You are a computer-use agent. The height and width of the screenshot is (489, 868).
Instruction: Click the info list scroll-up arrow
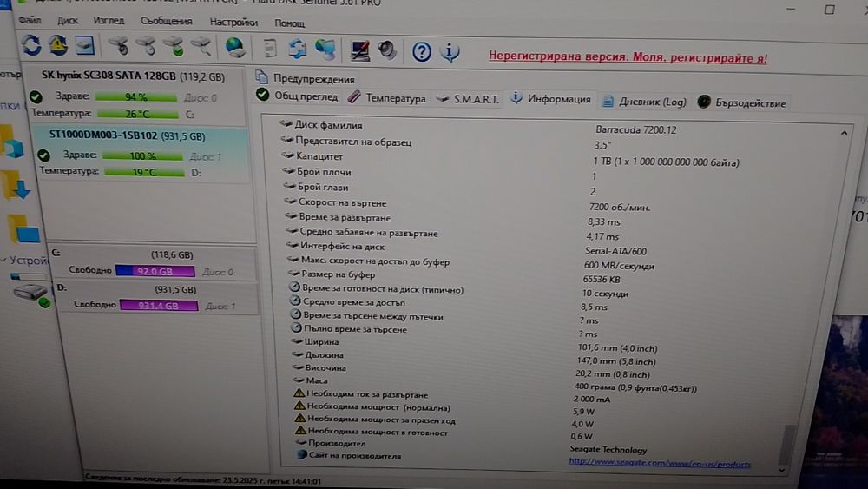(844, 134)
